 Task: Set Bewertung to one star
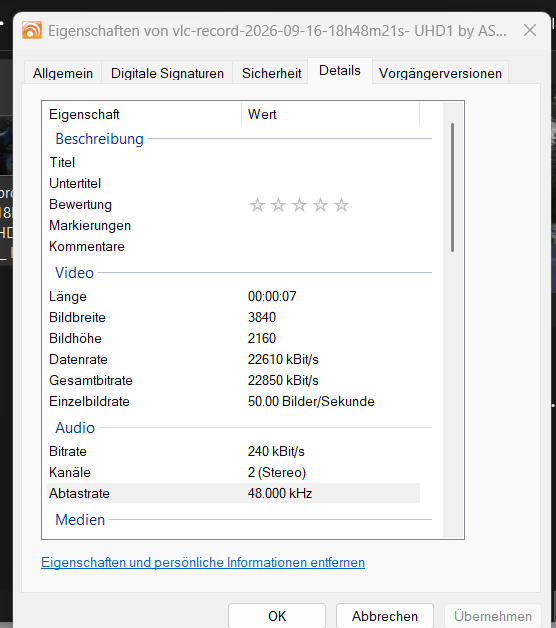coord(257,205)
